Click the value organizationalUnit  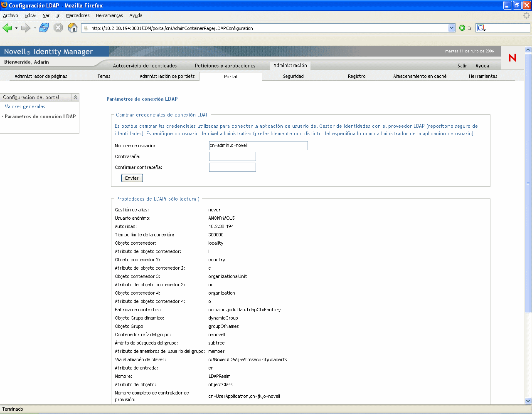[x=228, y=276]
